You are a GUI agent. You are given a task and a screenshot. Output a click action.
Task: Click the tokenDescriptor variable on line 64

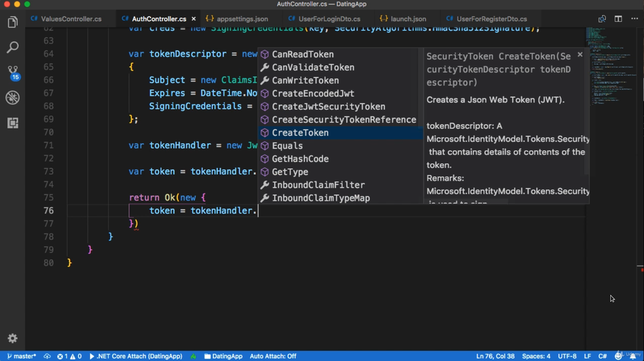187,54
